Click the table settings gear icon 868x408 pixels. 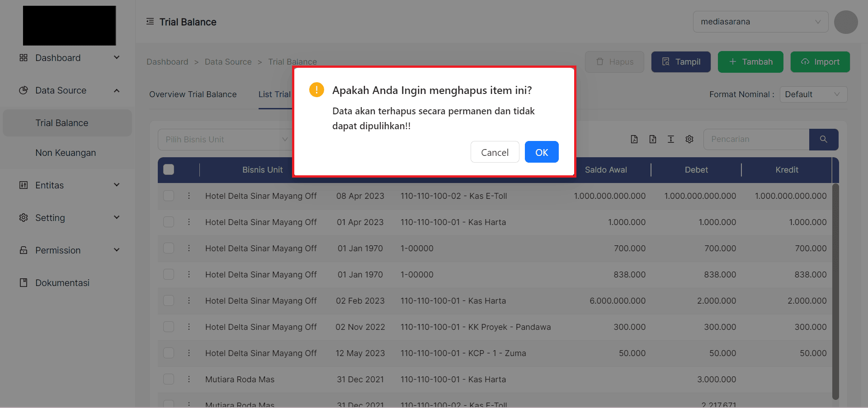pos(689,139)
